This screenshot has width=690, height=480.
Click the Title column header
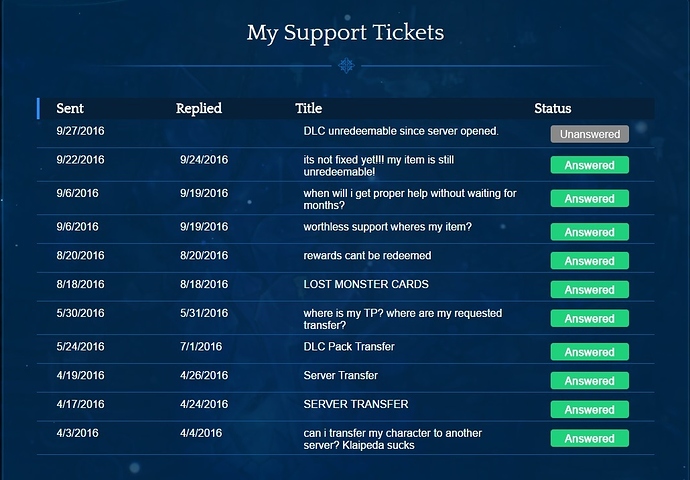tap(309, 108)
